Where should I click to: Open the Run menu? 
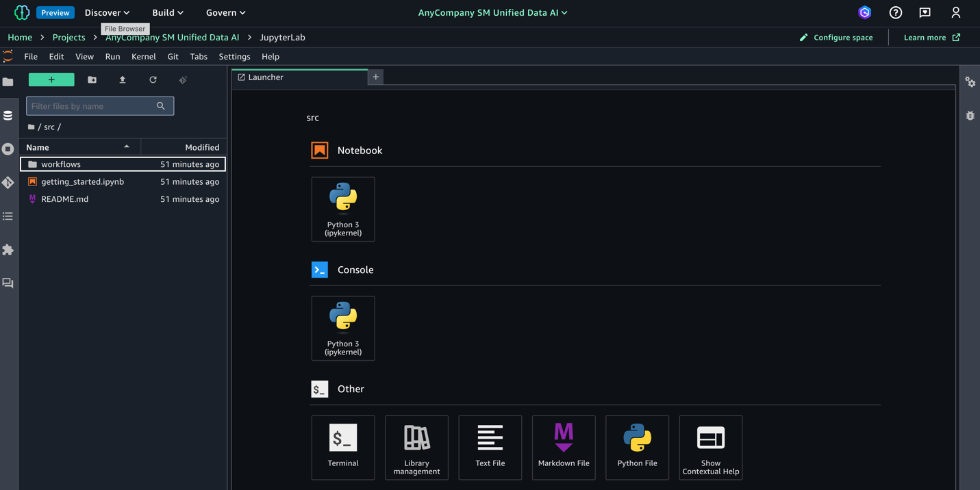click(x=112, y=57)
